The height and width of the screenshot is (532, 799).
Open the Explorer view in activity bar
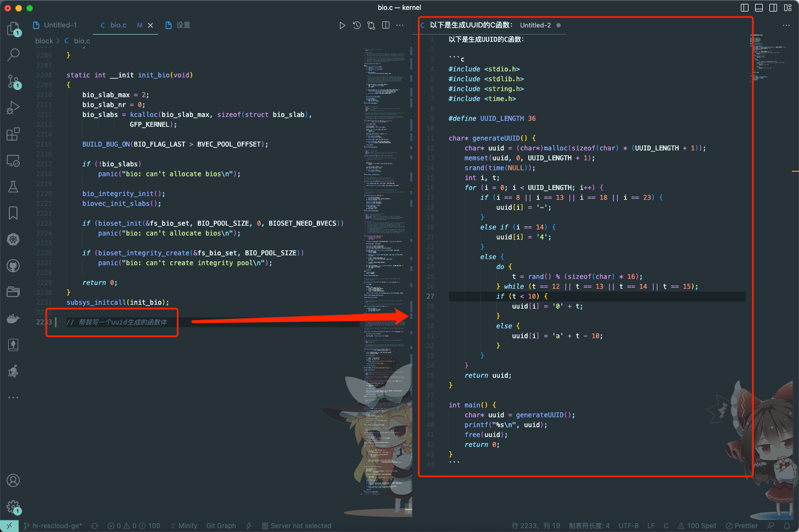13,29
